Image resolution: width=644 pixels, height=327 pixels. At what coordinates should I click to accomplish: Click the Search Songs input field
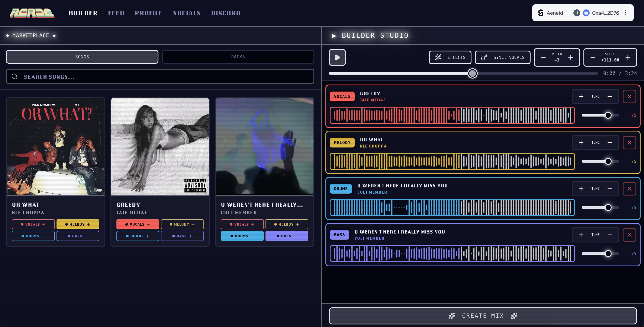coord(160,77)
